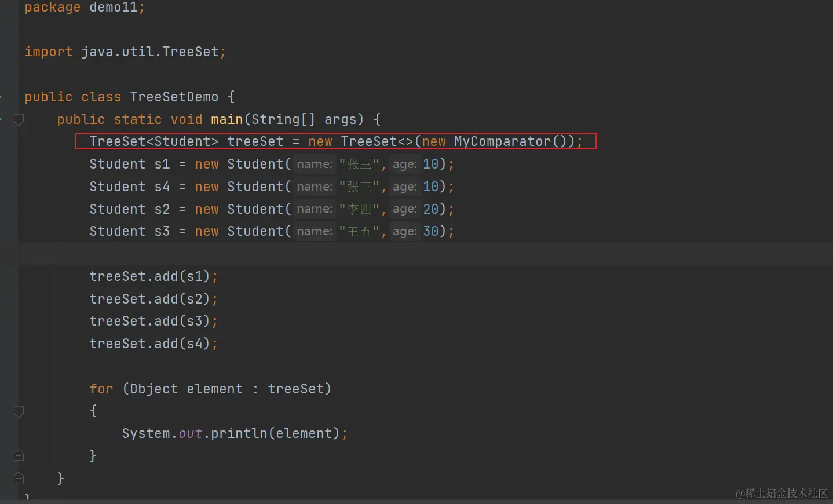The height and width of the screenshot is (504, 833).
Task: Click the treeSet.add(s1) statement
Action: (154, 276)
